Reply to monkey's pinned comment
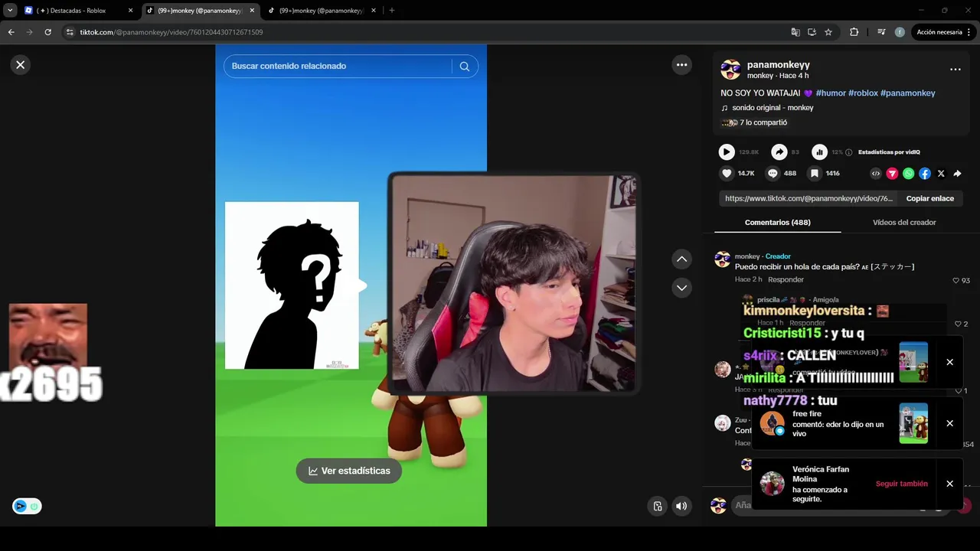Viewport: 980px width, 551px height. (786, 280)
